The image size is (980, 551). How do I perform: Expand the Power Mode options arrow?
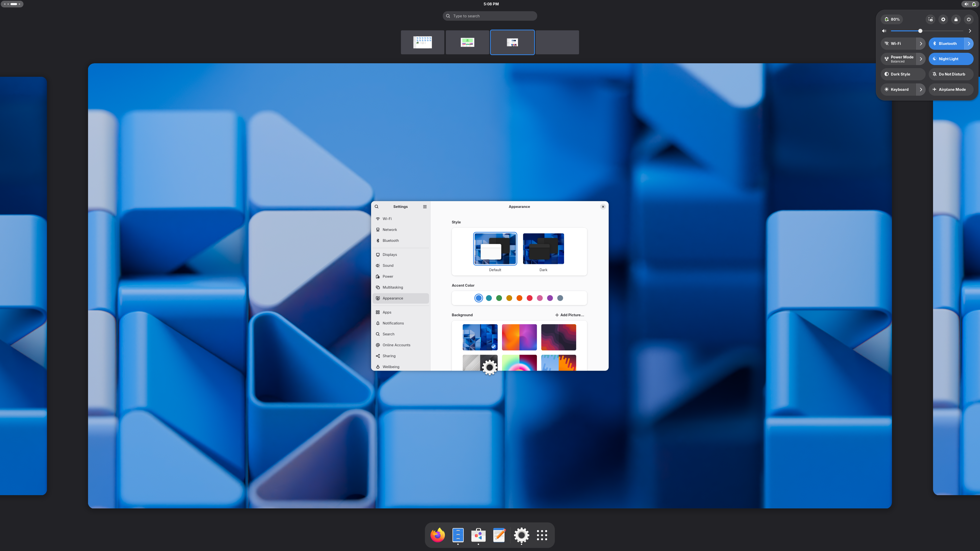pyautogui.click(x=921, y=59)
